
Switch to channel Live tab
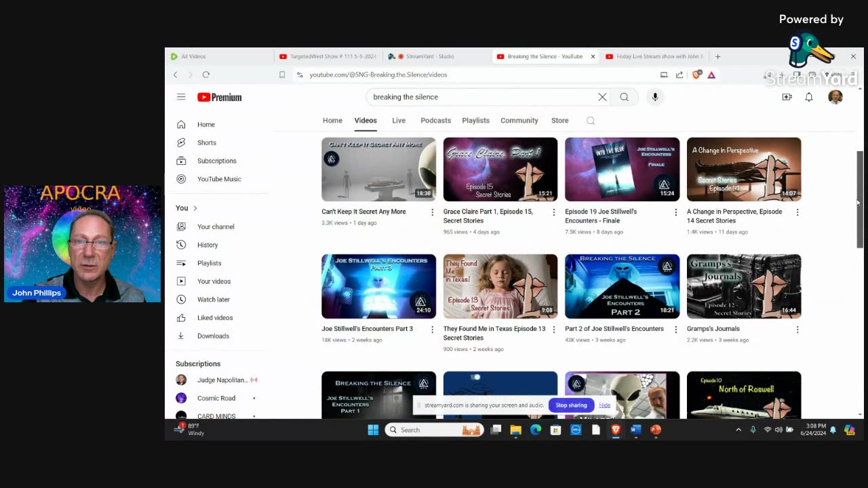point(399,121)
